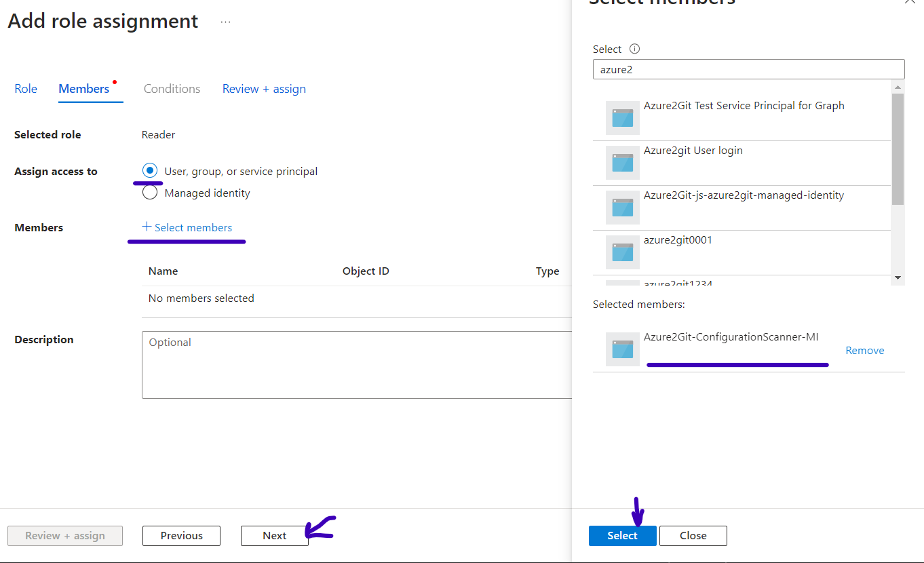
Task: Click the plus icon for Select members
Action: tap(147, 227)
